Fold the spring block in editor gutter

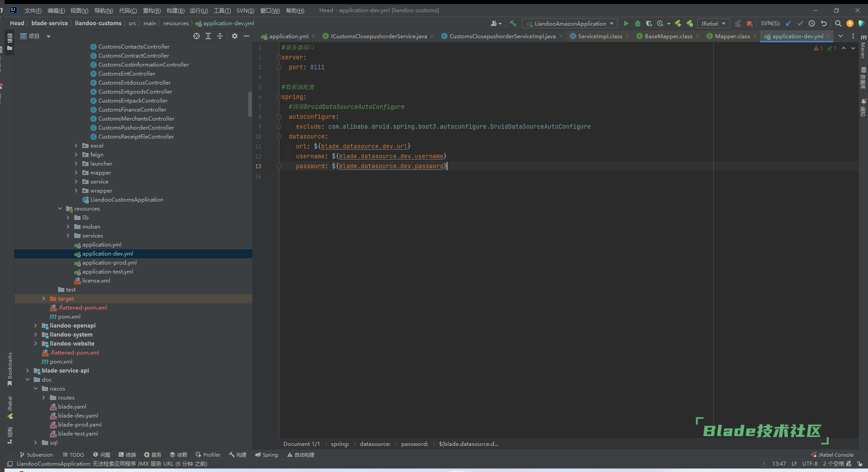pos(279,97)
